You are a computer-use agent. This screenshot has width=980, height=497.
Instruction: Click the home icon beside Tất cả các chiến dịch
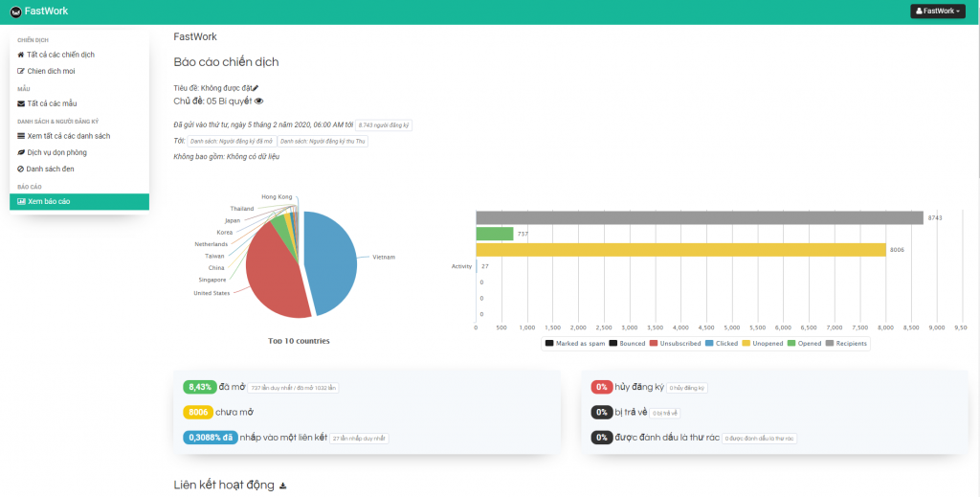(21, 55)
